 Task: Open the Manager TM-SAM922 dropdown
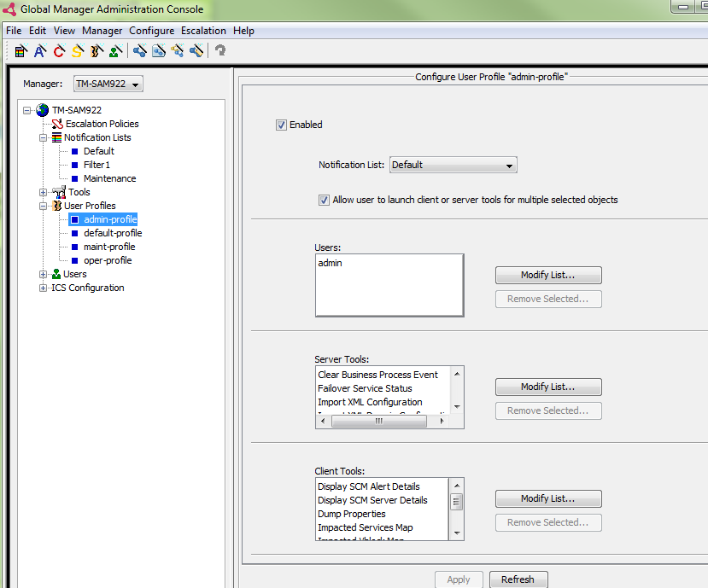click(108, 84)
